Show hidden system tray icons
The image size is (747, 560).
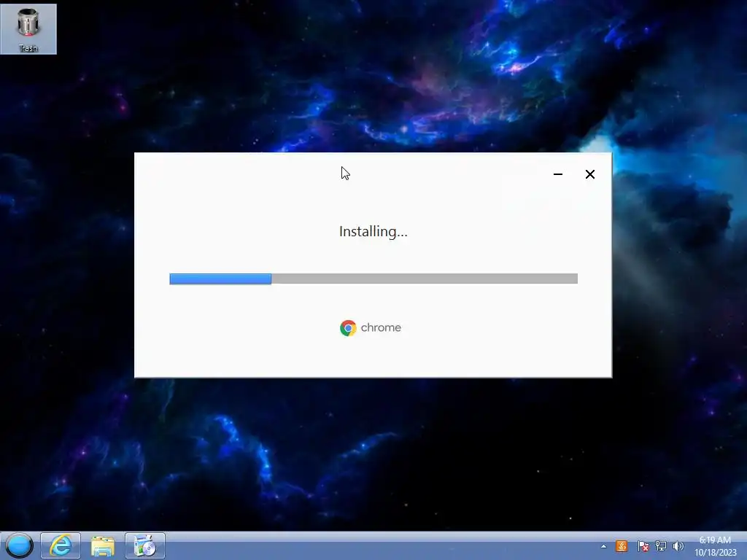[603, 546]
